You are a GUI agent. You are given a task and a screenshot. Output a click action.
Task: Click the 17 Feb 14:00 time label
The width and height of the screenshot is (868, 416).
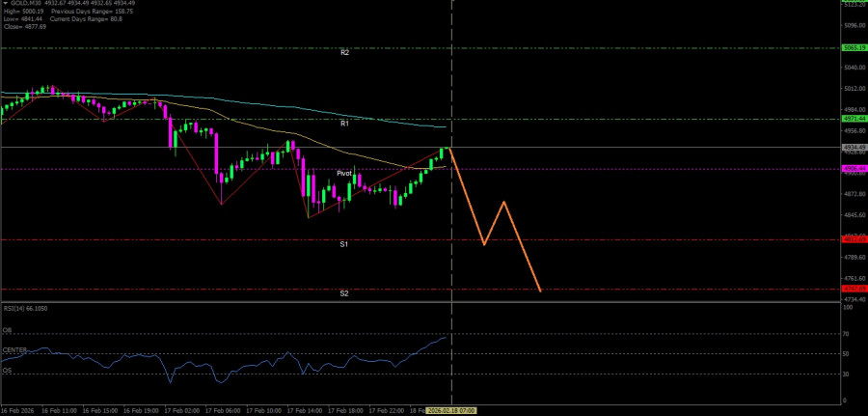(305, 411)
